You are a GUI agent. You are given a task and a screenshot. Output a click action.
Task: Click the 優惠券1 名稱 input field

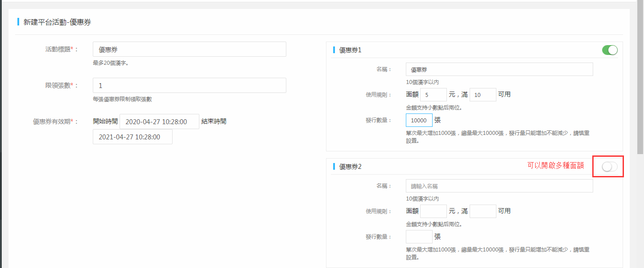[x=500, y=69]
